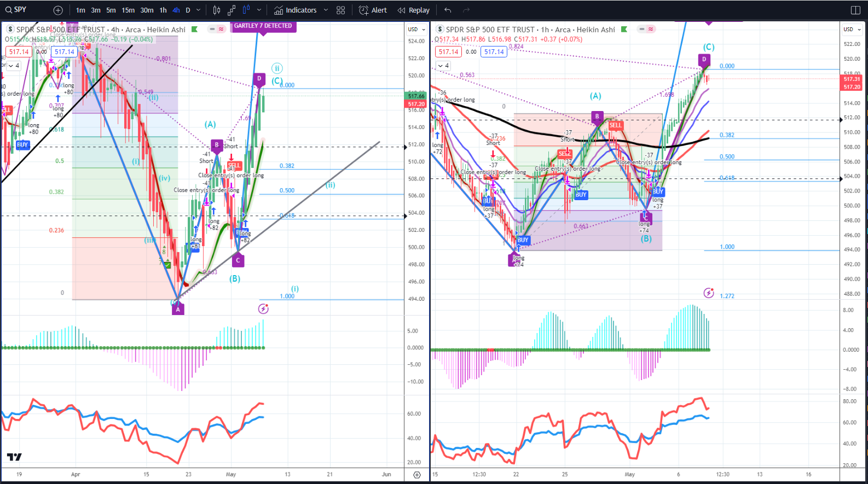Click the right chart price label 517.31
The width and height of the screenshot is (868, 484).
[852, 79]
